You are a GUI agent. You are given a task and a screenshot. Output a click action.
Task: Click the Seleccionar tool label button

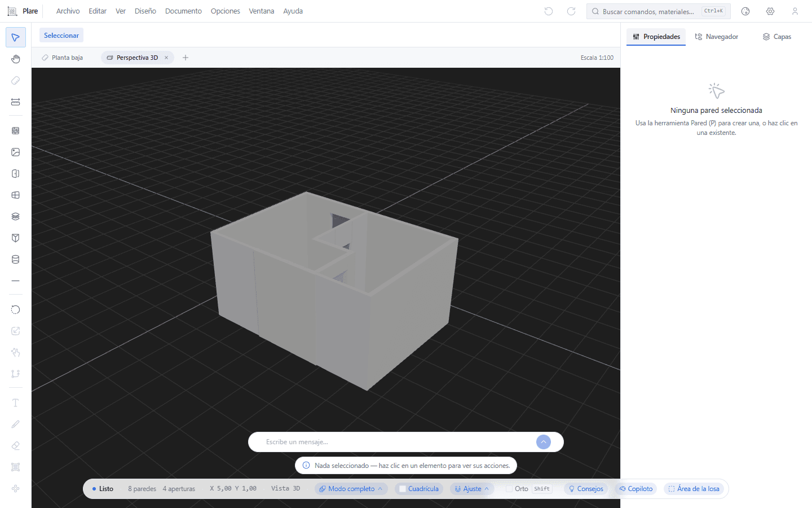click(61, 36)
